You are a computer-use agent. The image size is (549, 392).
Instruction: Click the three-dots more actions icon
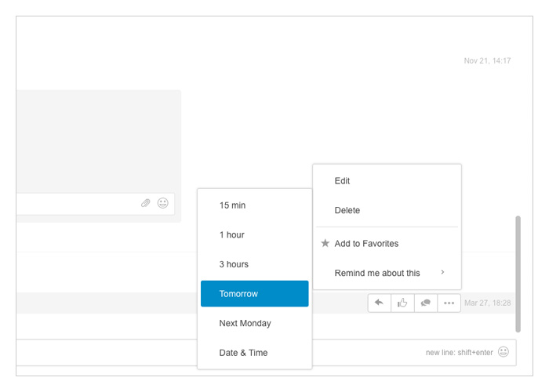449,303
